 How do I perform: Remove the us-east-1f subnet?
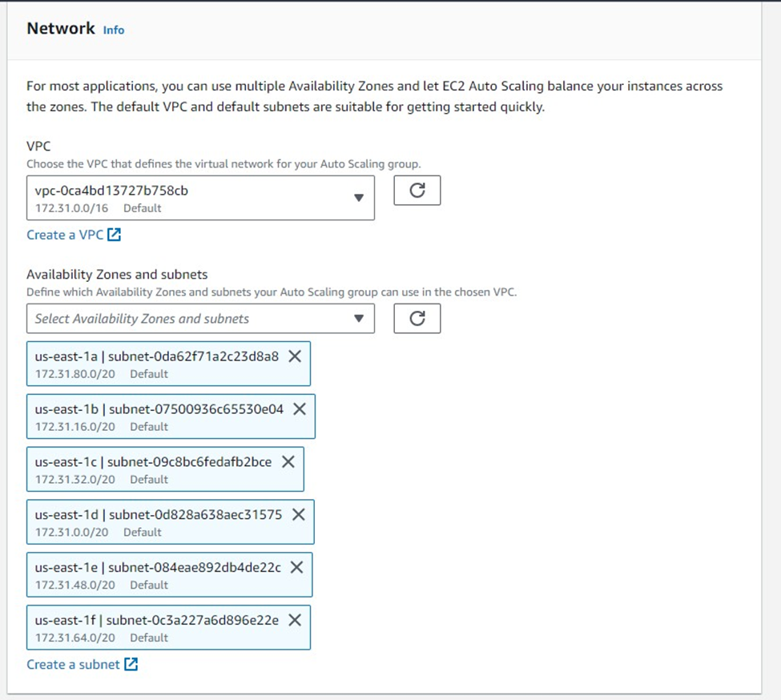(295, 621)
